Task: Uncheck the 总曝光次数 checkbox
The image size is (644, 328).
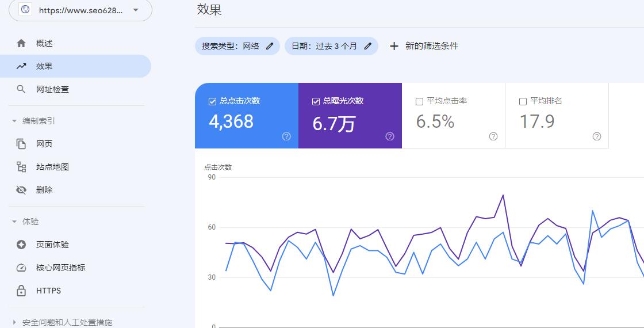Action: tap(316, 101)
